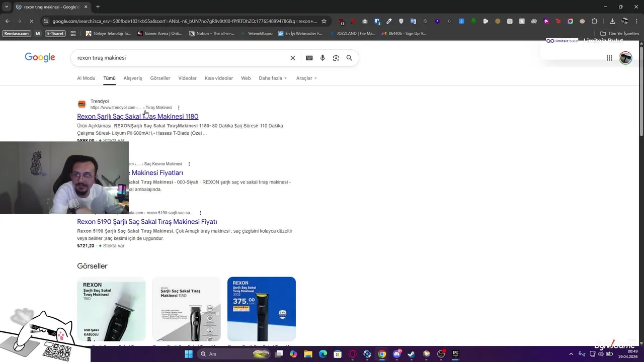
Task: Open Notion bookmark
Action: [212, 34]
